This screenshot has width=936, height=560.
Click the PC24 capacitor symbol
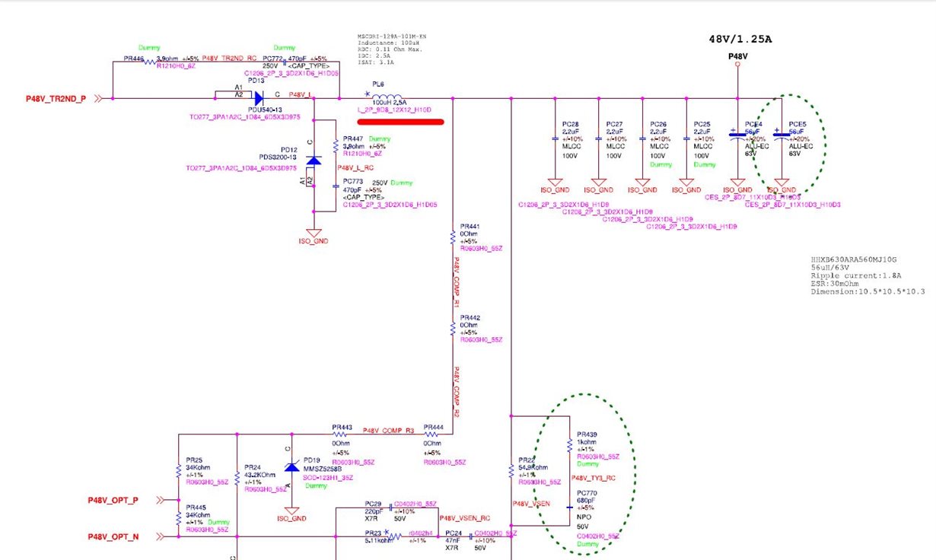(x=470, y=536)
